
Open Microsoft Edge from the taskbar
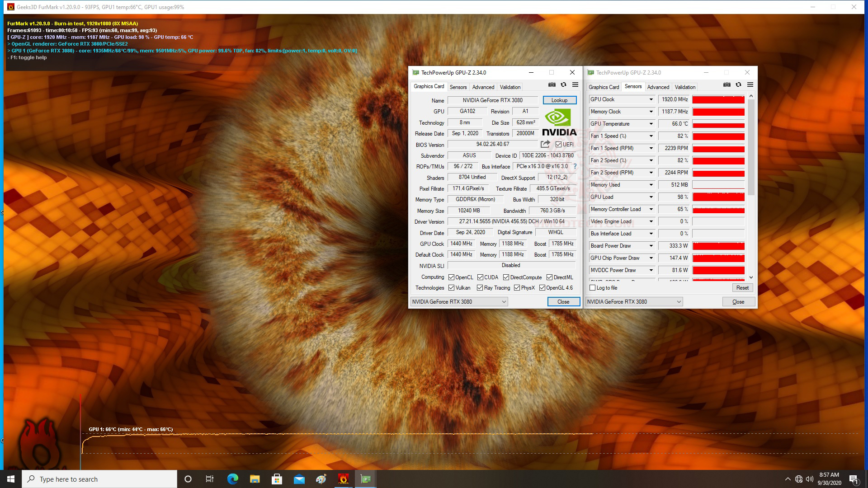click(232, 479)
